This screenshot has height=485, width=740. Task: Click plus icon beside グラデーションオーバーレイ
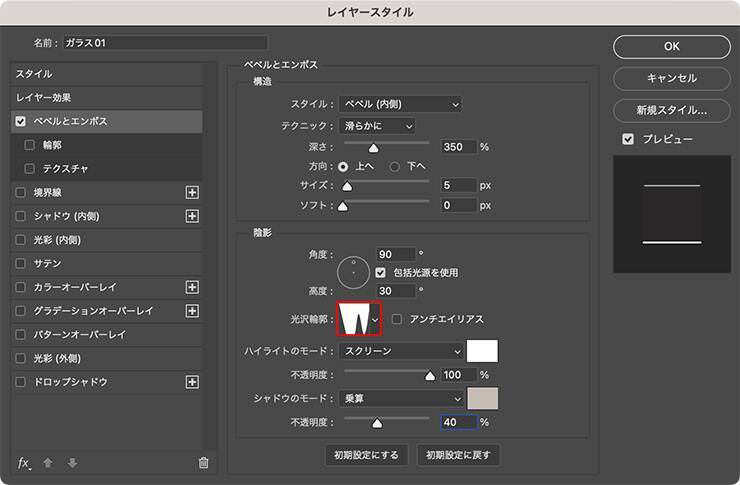coord(193,311)
